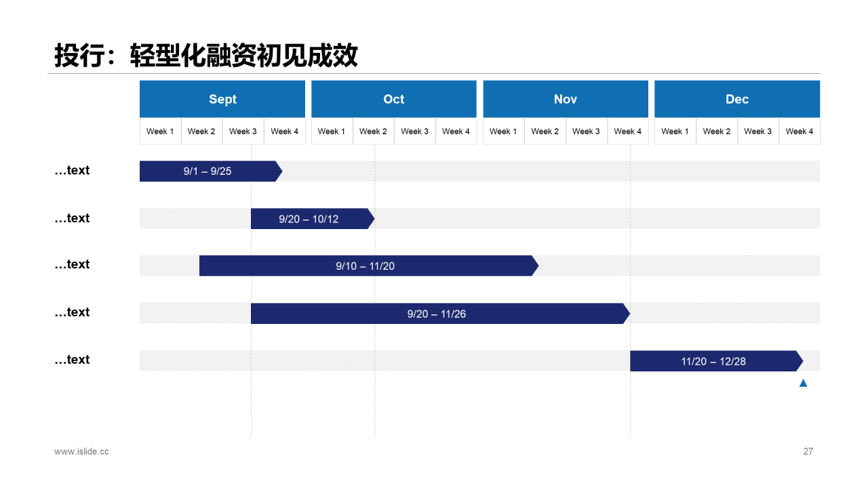Click the Week 2 cell under Dec
Image resolution: width=868 pixels, height=488 pixels.
(716, 131)
